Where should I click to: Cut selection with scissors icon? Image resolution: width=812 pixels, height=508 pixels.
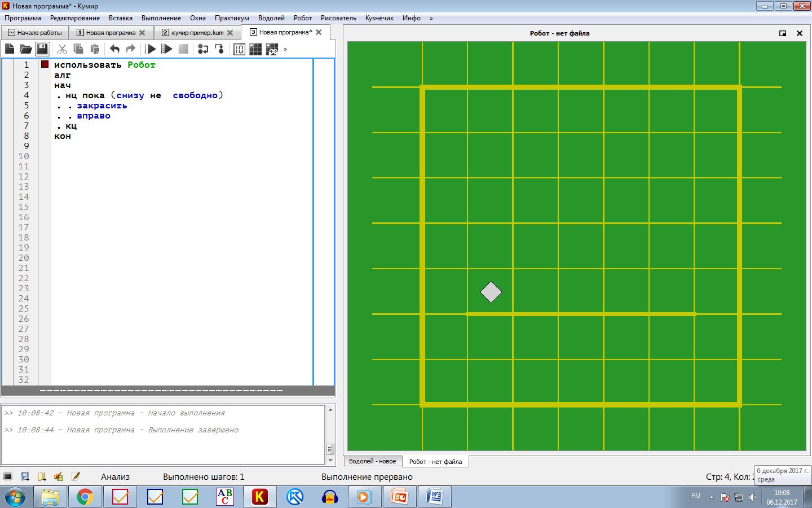pos(63,49)
